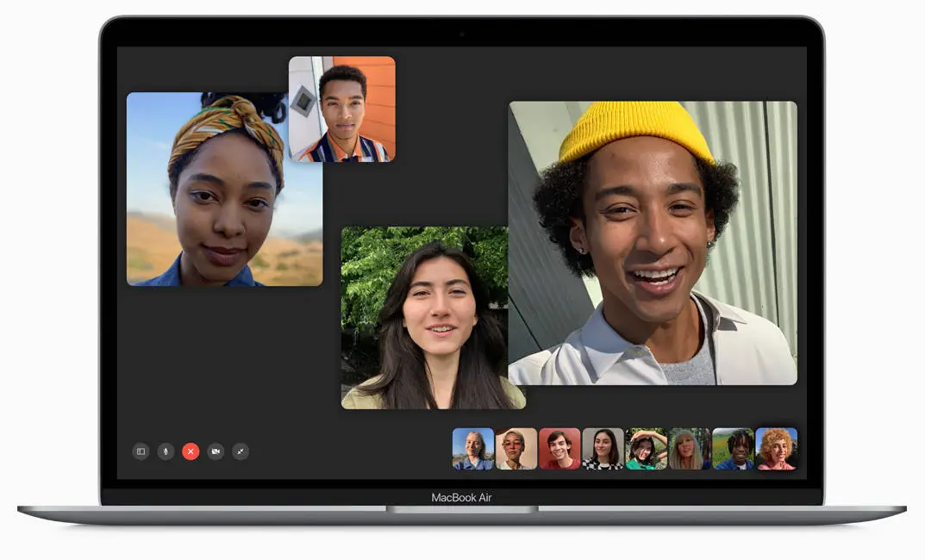Choose participant thumbnail with raised arm, green top
The height and width of the screenshot is (560, 925).
tap(647, 449)
